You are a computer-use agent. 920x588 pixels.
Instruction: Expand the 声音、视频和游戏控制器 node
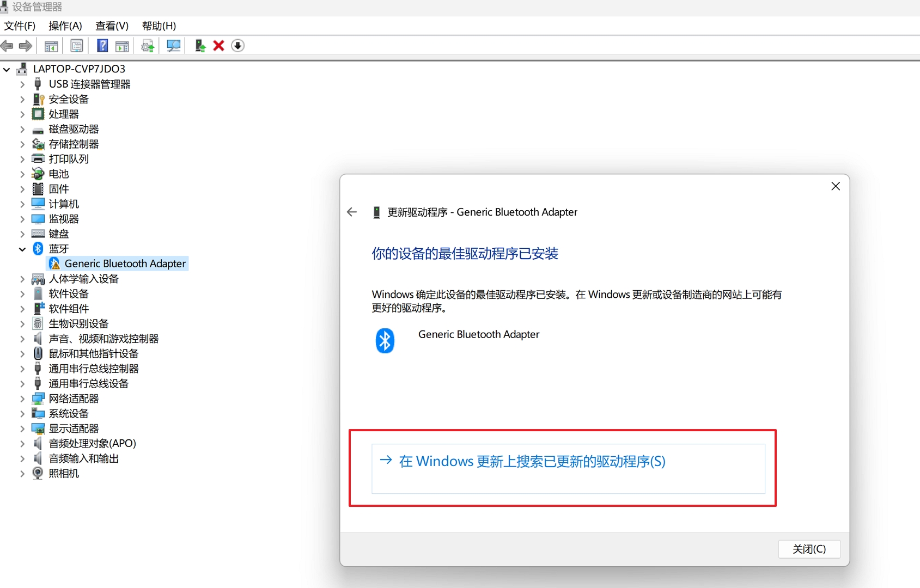pyautogui.click(x=22, y=339)
